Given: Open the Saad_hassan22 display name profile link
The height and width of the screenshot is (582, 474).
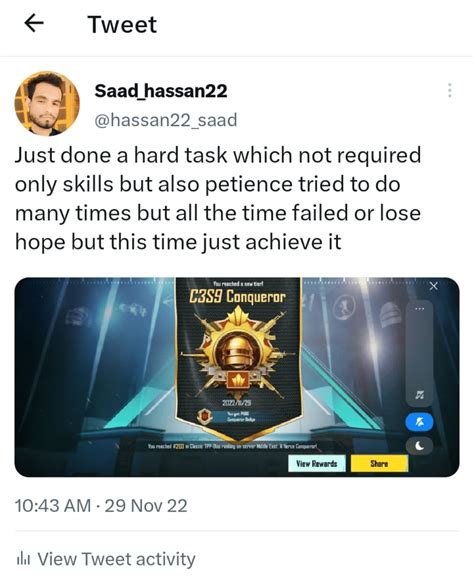Looking at the screenshot, I should pyautogui.click(x=161, y=91).
